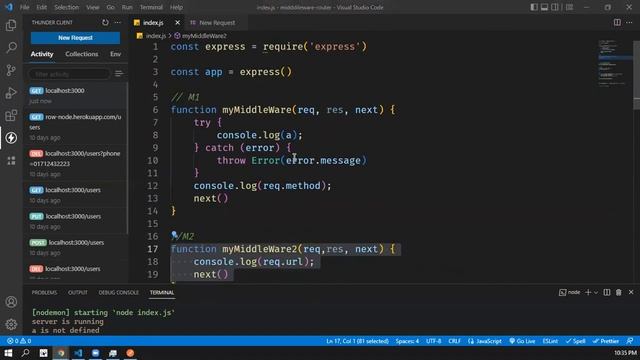Select POST localhost:3000/users request
Viewport: 640px width, 360px height.
[x=76, y=247]
